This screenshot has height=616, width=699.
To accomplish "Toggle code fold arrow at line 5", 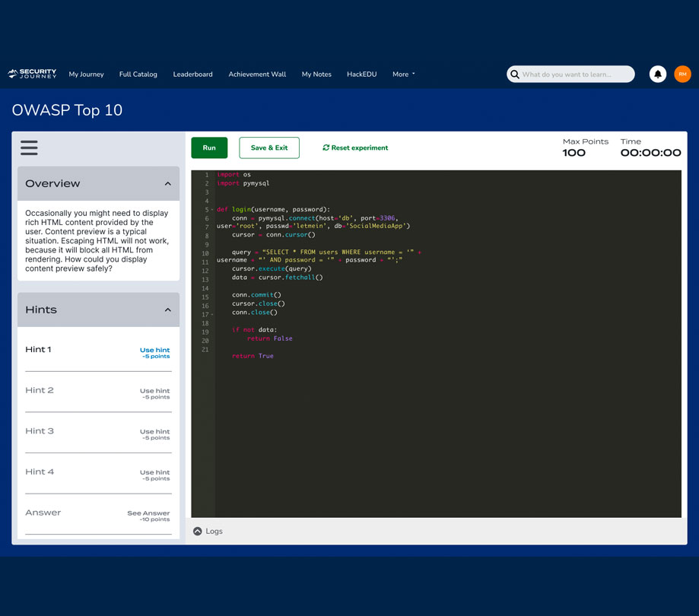I will [212, 209].
